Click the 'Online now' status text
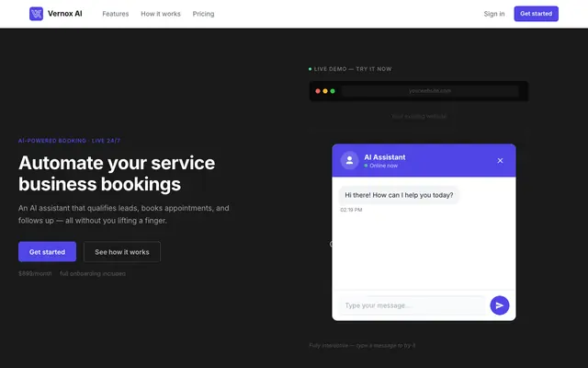 384,166
